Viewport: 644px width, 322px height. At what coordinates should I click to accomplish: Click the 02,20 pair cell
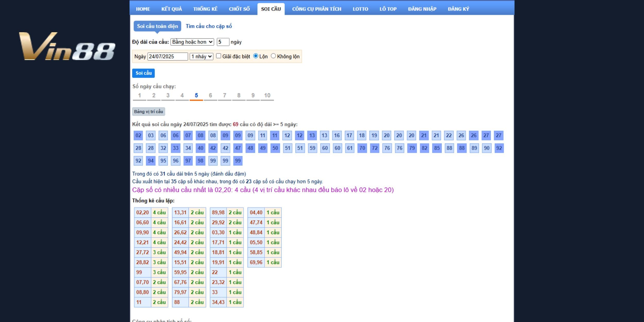click(x=142, y=213)
